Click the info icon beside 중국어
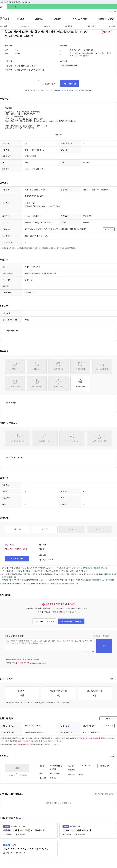This screenshot has width=117, height=868. click(31, 280)
